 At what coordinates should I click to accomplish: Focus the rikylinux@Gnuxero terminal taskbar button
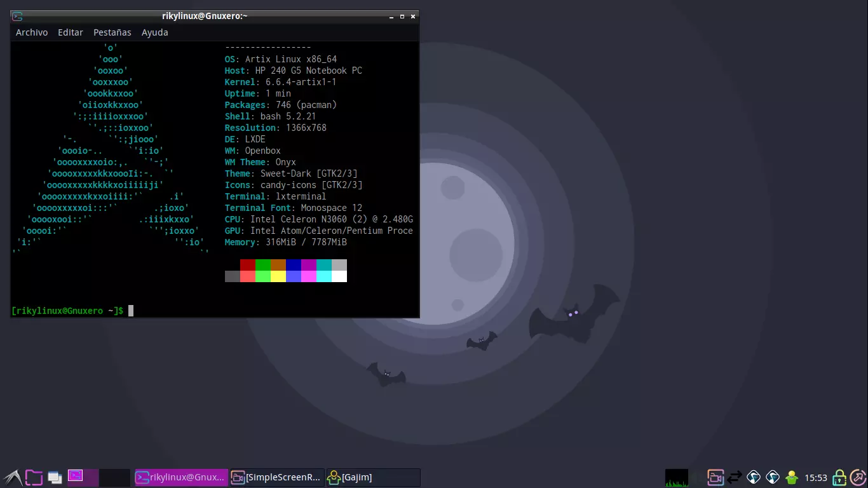(181, 478)
